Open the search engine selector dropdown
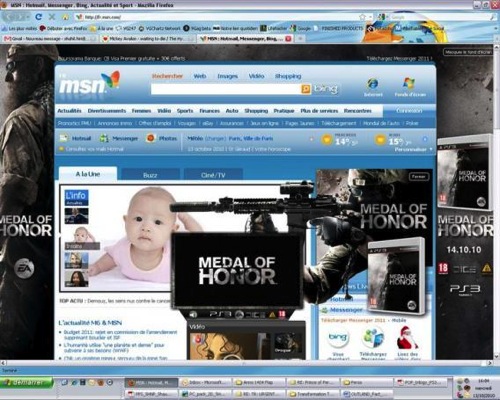500x400 pixels. tap(382, 17)
